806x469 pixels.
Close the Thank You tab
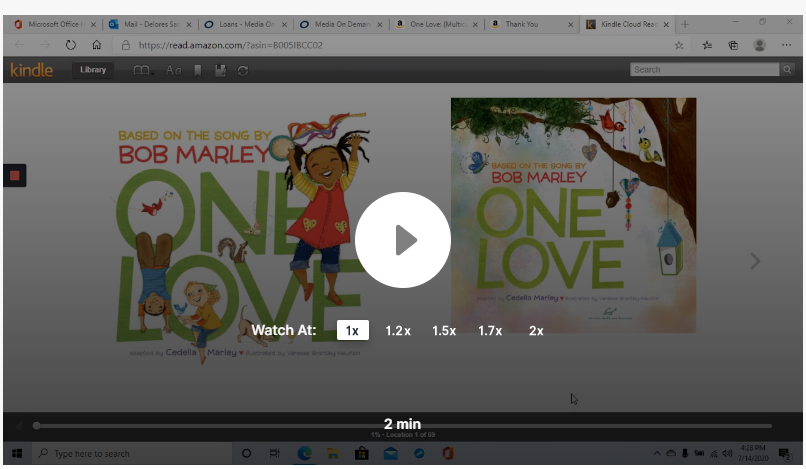[571, 25]
